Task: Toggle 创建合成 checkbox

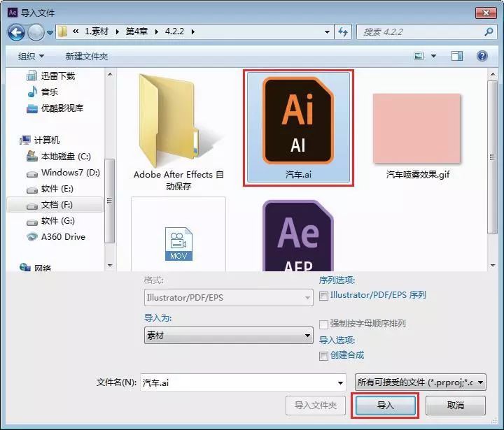Action: (x=323, y=356)
